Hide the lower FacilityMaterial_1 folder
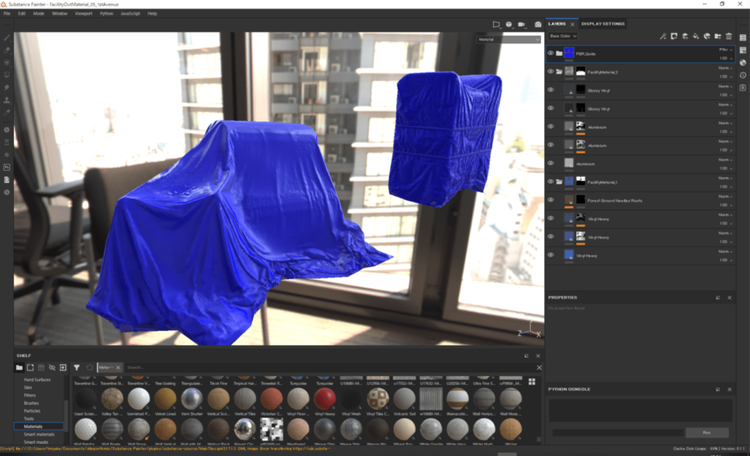 click(x=551, y=182)
